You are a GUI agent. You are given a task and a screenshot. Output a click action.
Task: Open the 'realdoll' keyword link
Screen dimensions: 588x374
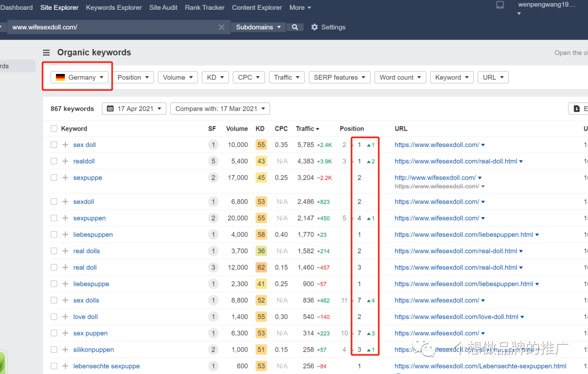pos(84,161)
